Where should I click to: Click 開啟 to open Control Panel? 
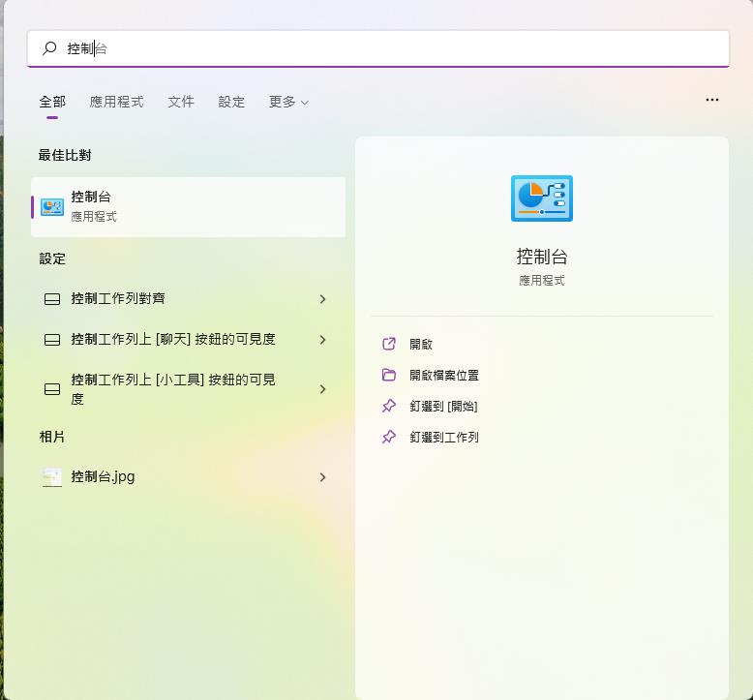coord(421,344)
